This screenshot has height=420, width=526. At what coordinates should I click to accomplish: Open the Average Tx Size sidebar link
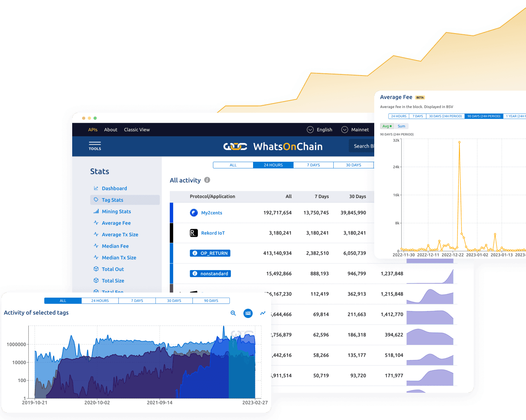[120, 234]
